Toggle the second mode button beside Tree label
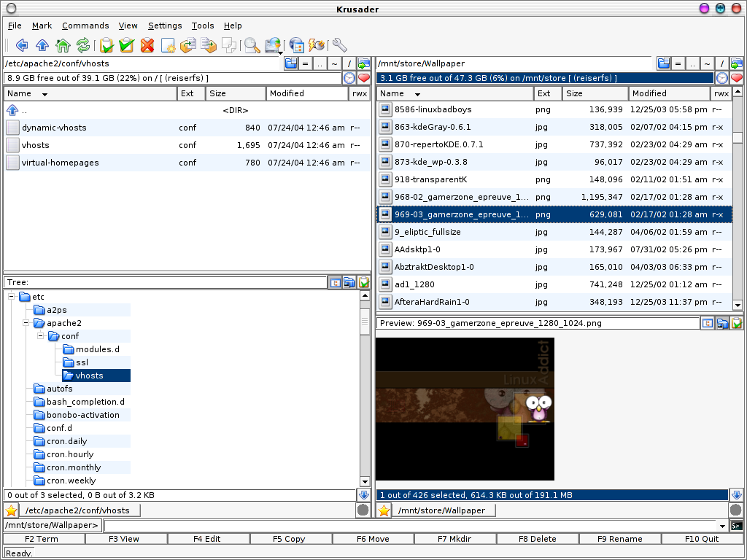 349,282
